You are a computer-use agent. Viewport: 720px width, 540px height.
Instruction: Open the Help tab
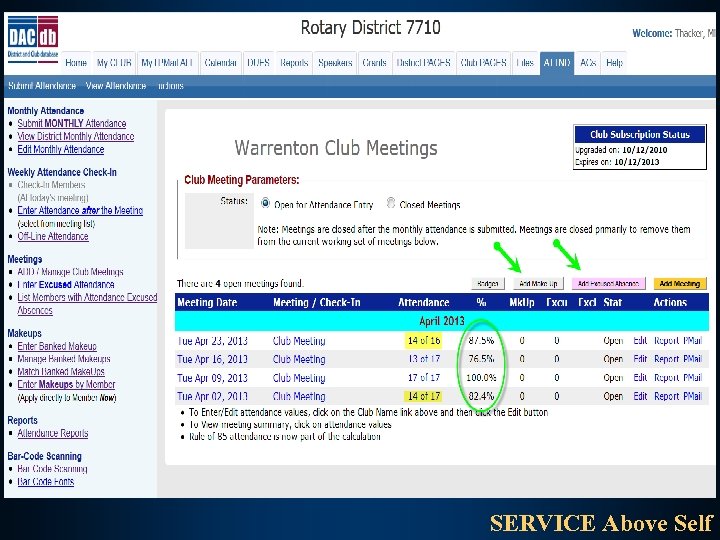point(614,63)
